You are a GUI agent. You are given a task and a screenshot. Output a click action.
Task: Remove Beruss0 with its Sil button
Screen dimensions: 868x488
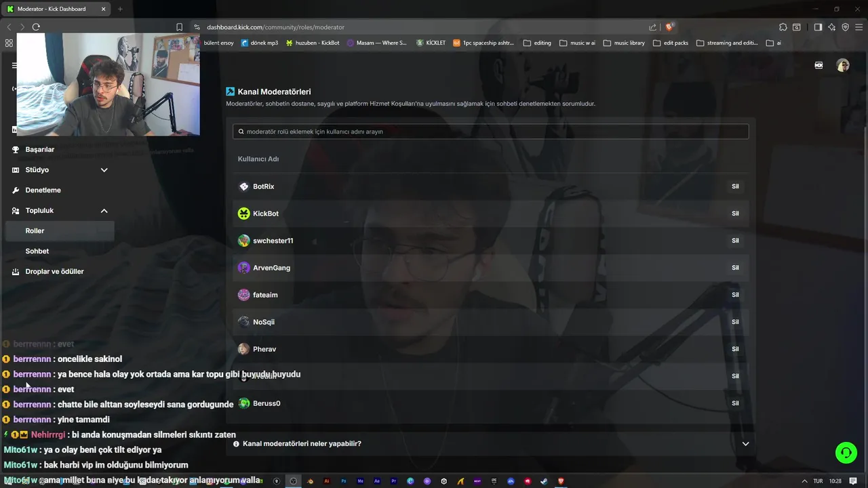pyautogui.click(x=735, y=403)
